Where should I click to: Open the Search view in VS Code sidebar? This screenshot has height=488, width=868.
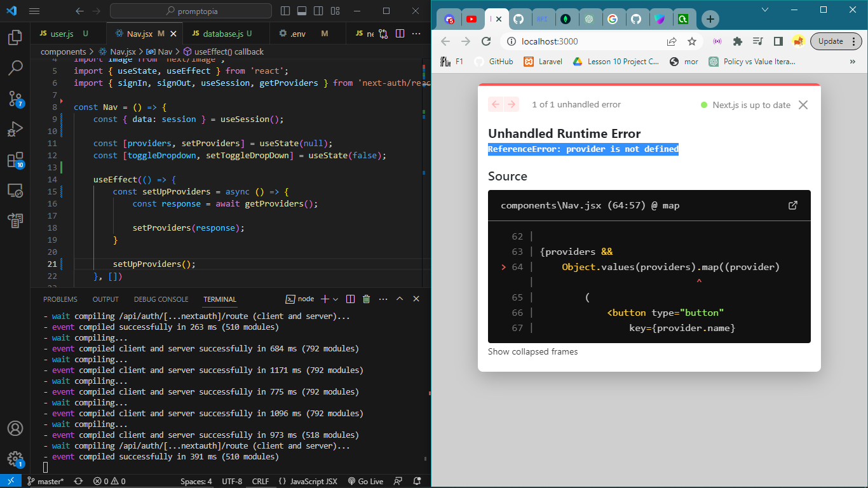pos(15,68)
